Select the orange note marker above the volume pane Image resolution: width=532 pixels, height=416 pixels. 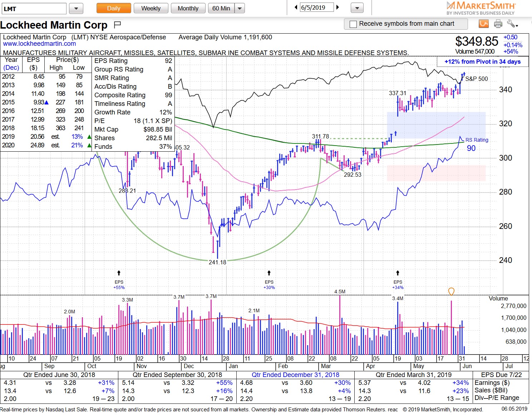[x=451, y=292]
